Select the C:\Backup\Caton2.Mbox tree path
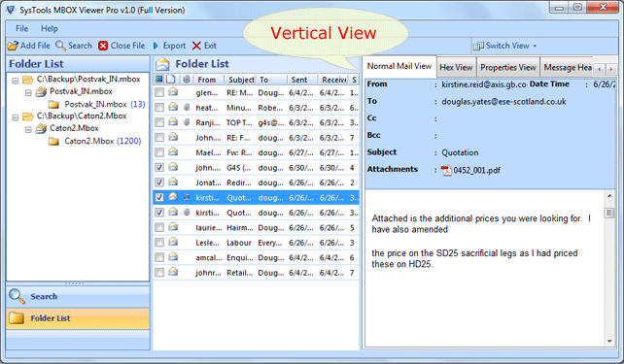The width and height of the screenshot is (624, 364). click(82, 116)
